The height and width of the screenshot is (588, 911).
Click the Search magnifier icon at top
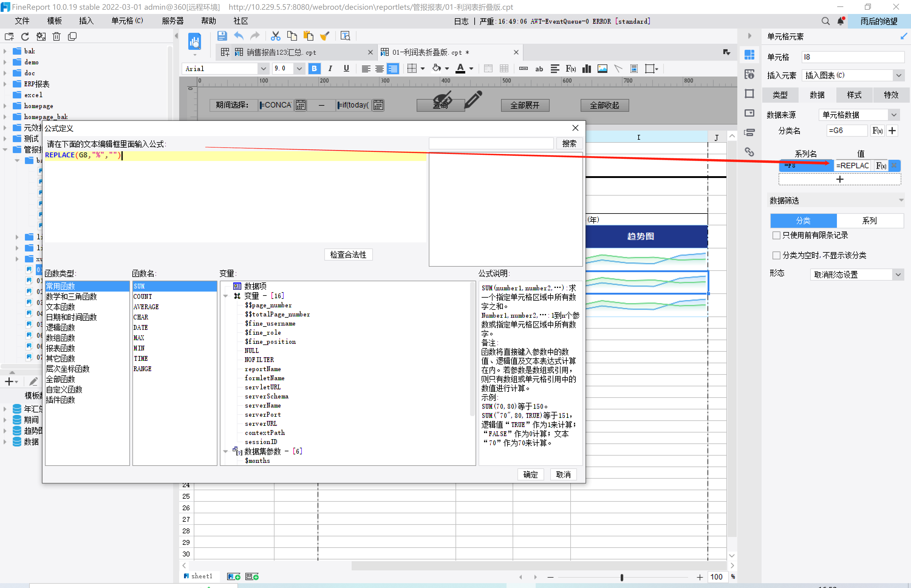825,21
